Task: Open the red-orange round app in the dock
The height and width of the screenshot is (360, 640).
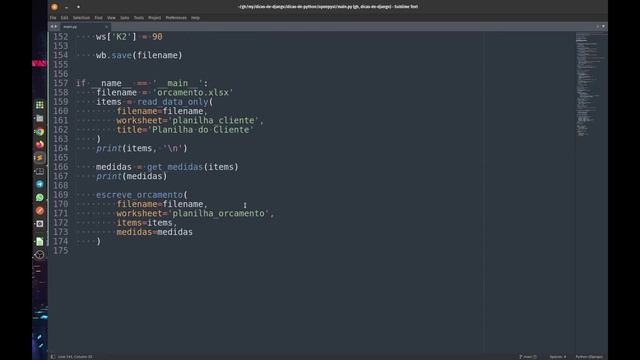Action: [x=40, y=211]
